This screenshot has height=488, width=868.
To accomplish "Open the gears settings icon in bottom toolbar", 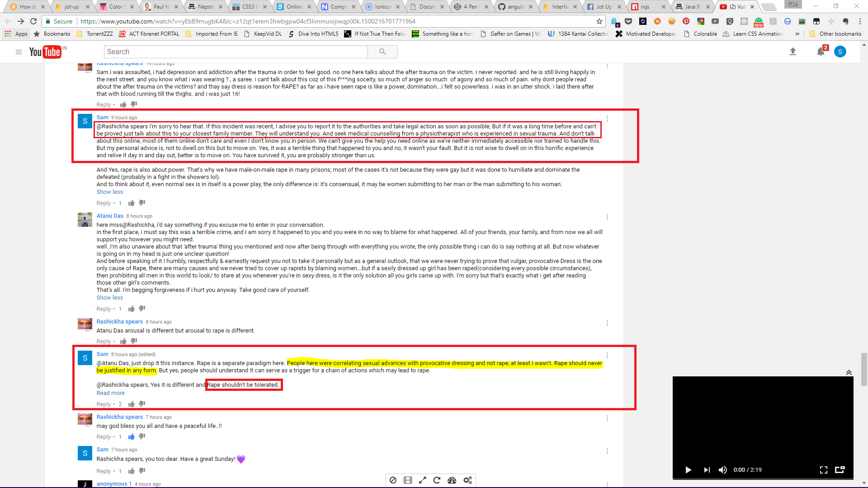I will [x=467, y=480].
